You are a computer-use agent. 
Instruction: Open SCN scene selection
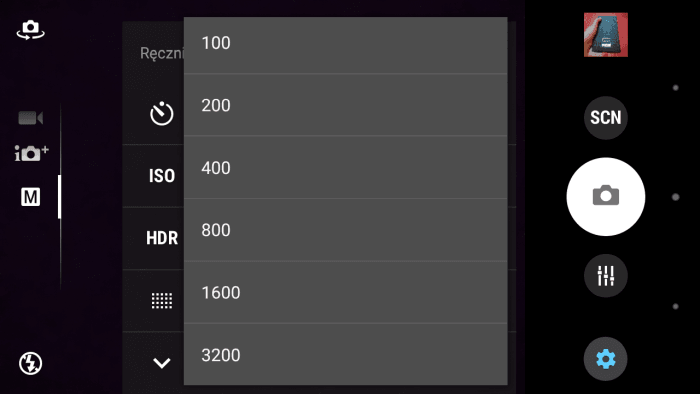click(x=606, y=118)
